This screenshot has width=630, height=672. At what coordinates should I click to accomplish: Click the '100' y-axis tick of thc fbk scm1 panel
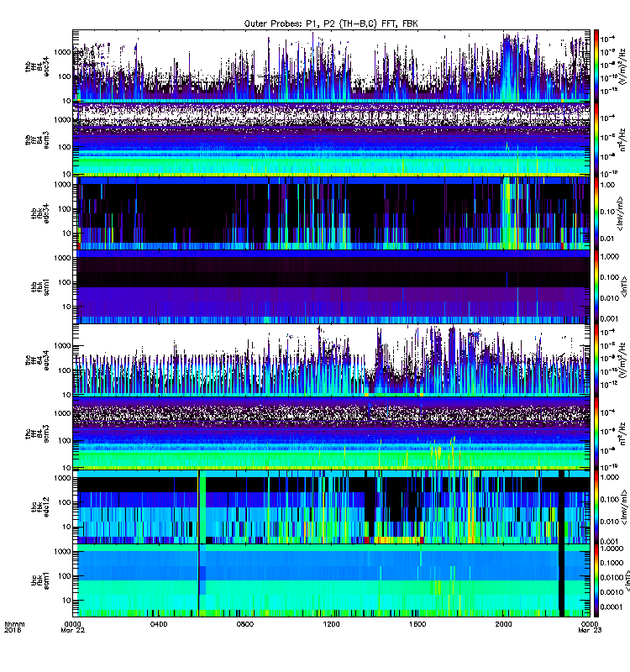[65, 576]
